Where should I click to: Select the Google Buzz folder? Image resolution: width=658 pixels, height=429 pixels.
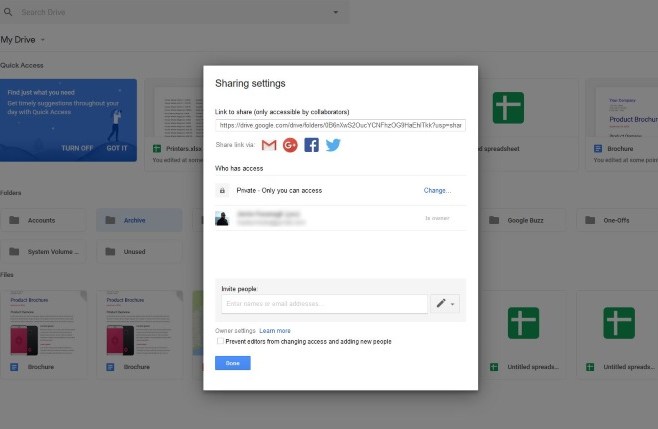pos(523,220)
